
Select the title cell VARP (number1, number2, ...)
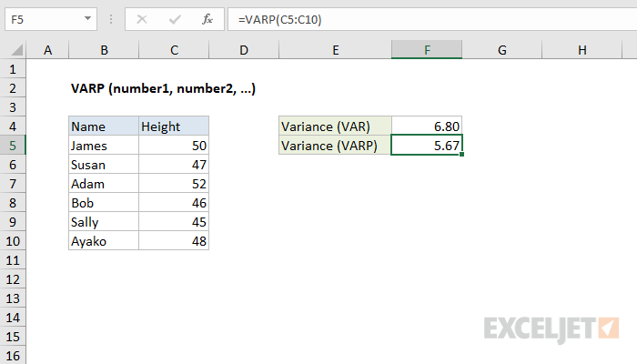pyautogui.click(x=163, y=88)
